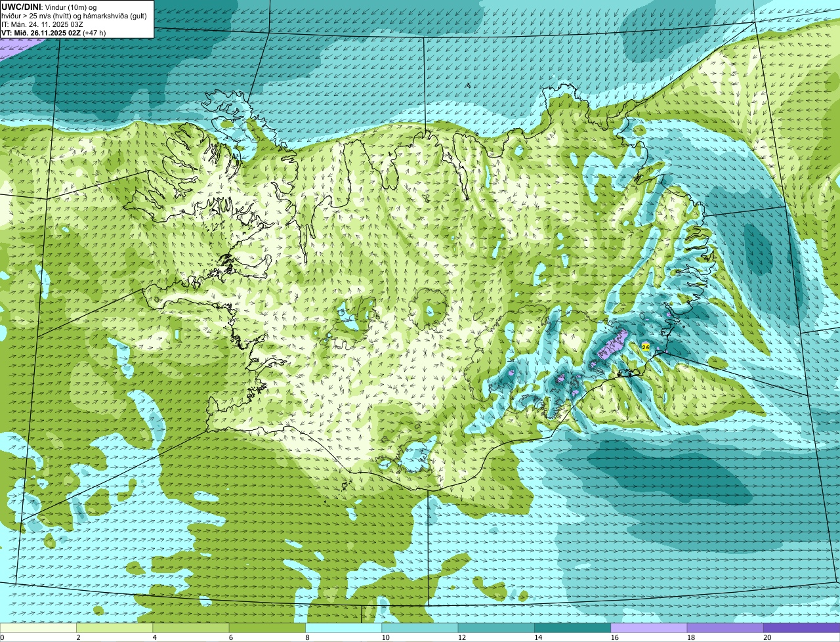Pick the purple swatch between 18 and 20

pyautogui.click(x=725, y=628)
